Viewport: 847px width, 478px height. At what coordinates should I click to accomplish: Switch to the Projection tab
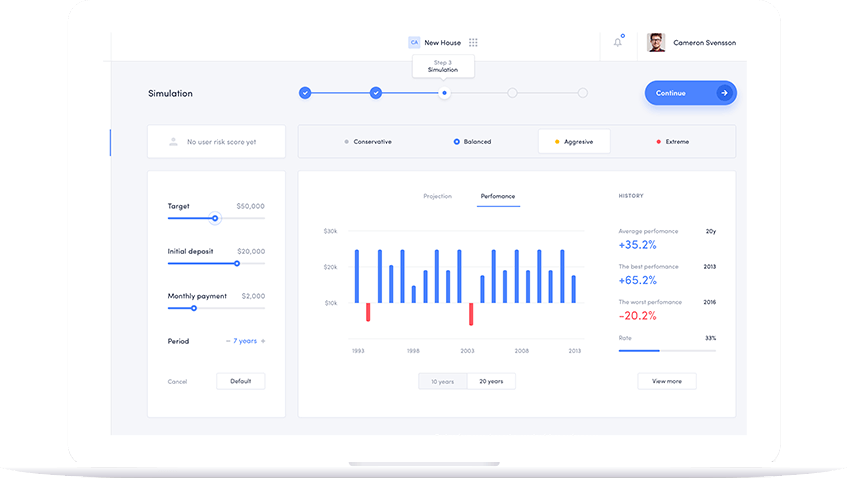[x=438, y=196]
